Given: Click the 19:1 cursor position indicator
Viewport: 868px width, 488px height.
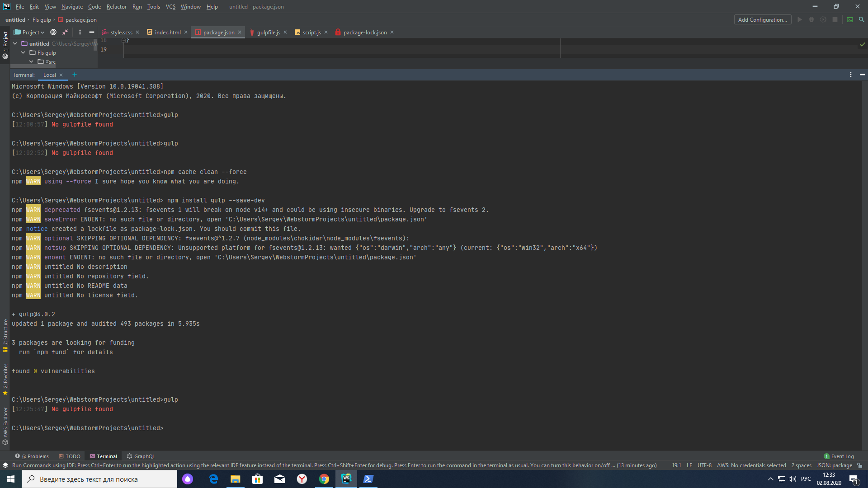Looking at the screenshot, I should coord(676,465).
